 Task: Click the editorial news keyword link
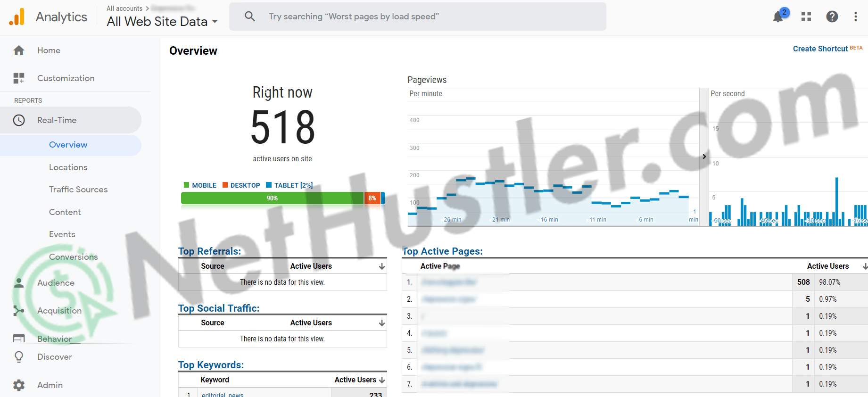click(223, 395)
